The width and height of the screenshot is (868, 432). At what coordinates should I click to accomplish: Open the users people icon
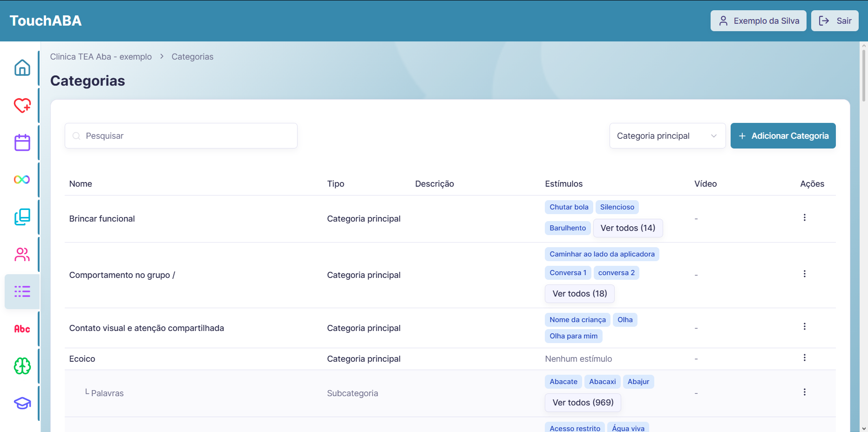[x=22, y=254]
